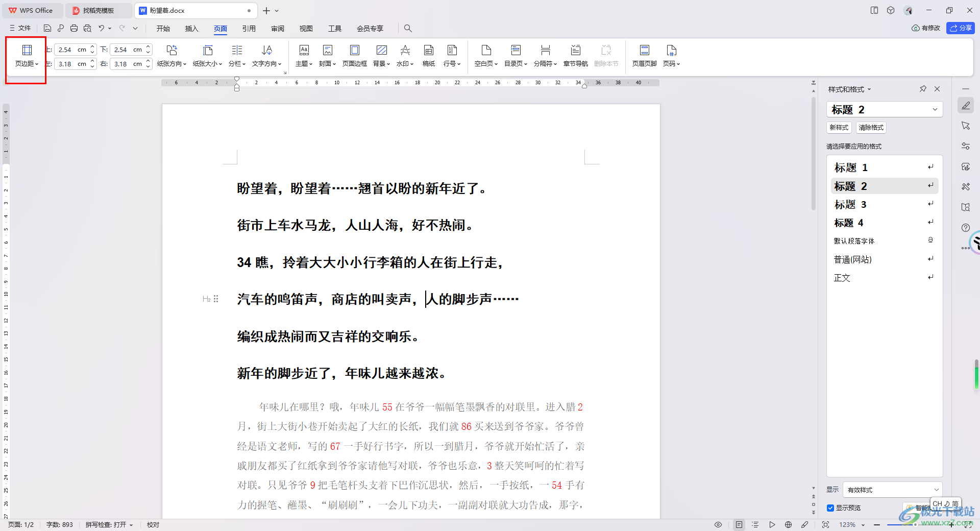Click the bottom margin 下 input field

pyautogui.click(x=127, y=50)
